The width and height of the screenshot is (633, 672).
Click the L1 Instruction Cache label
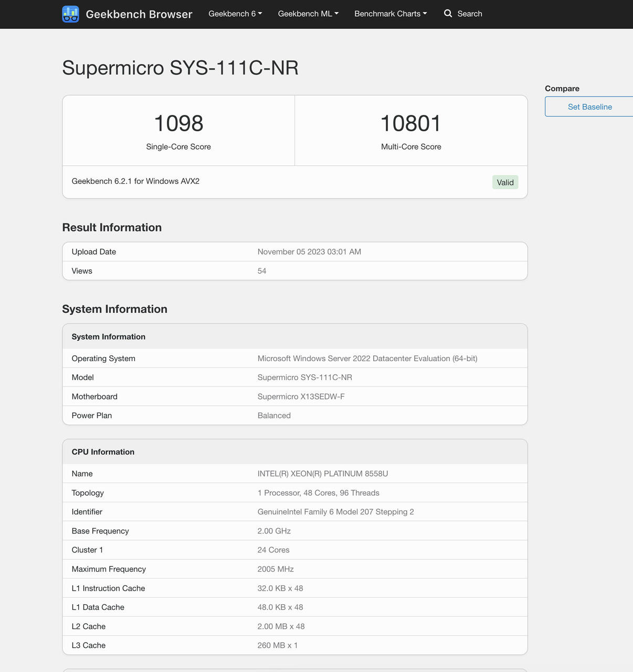coord(108,589)
